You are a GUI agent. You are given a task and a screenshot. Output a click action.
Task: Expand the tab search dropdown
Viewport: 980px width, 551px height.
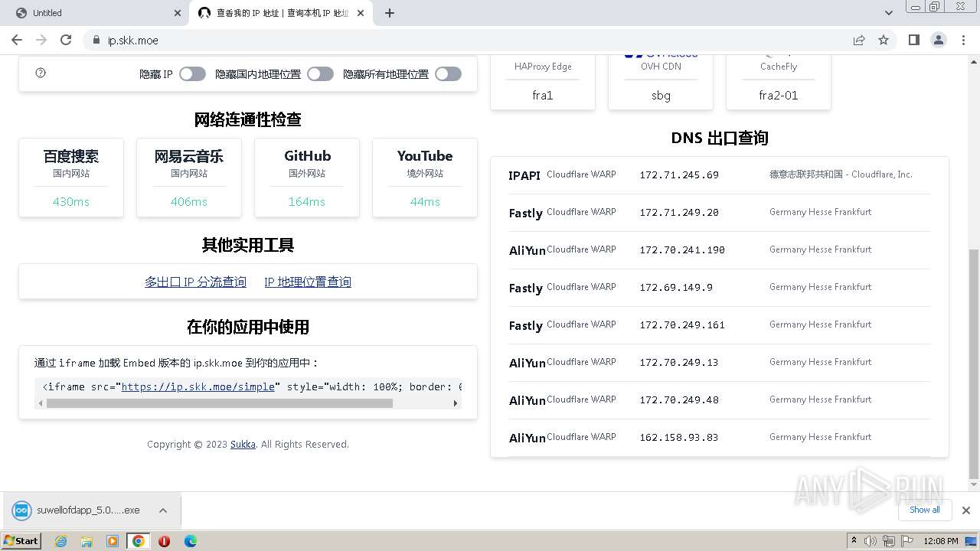pyautogui.click(x=888, y=13)
